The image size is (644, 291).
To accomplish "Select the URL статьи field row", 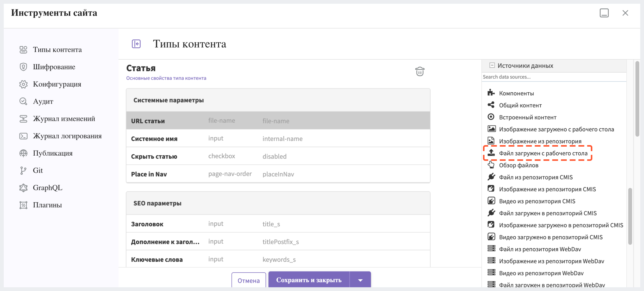I will [x=278, y=121].
